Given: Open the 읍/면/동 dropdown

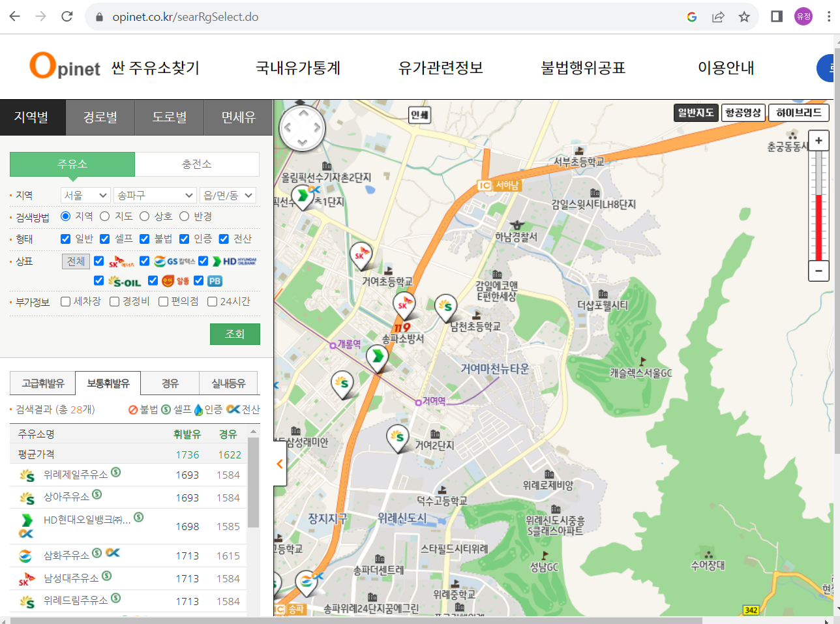Looking at the screenshot, I should (228, 195).
